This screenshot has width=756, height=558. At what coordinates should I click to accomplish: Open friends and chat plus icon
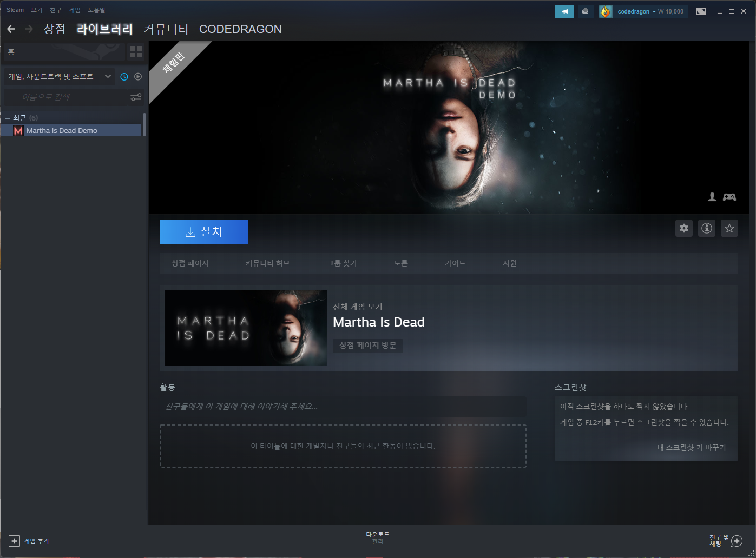click(x=737, y=541)
